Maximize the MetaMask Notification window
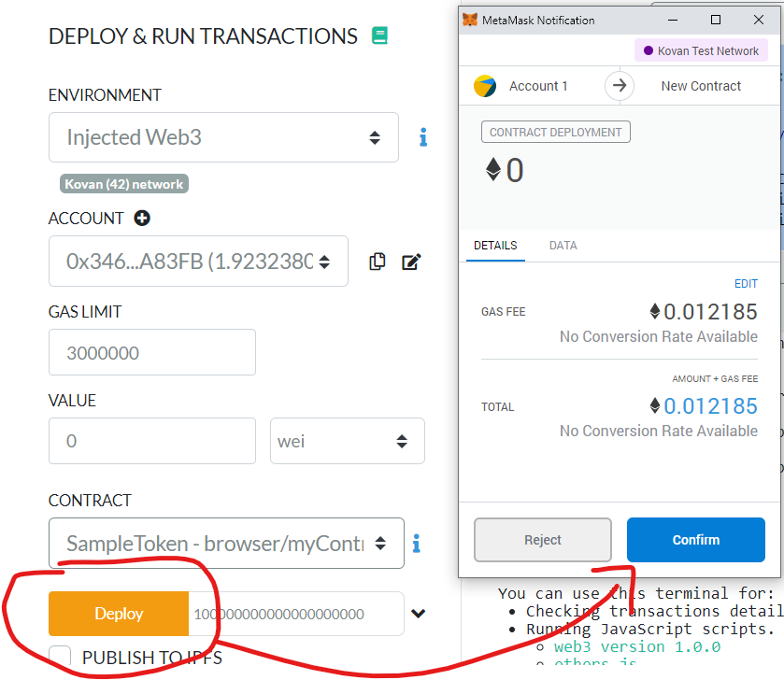784x680 pixels. [x=716, y=20]
